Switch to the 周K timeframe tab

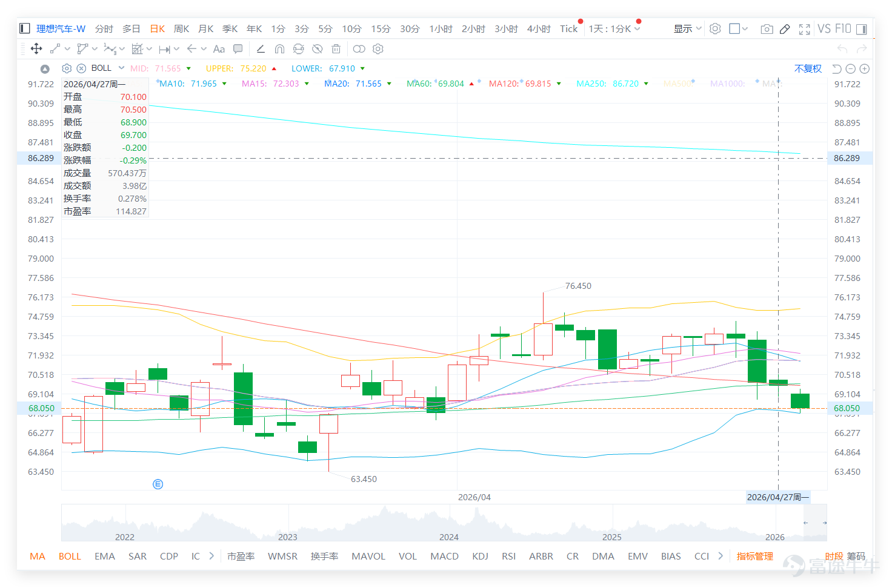coord(181,28)
